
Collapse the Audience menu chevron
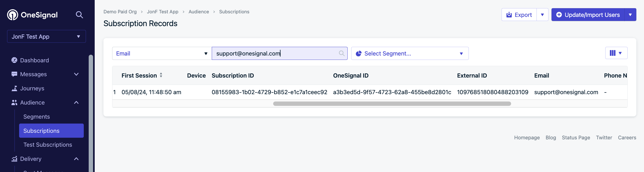(x=76, y=103)
